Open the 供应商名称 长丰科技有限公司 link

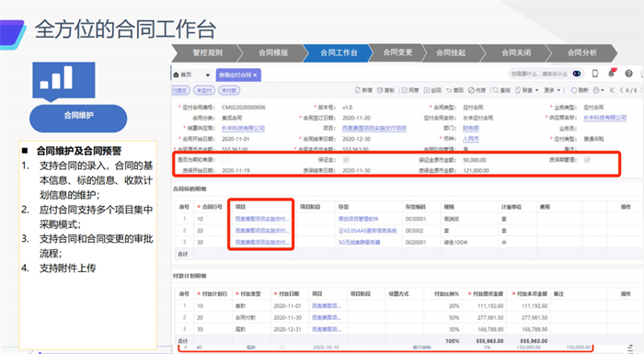click(x=604, y=118)
